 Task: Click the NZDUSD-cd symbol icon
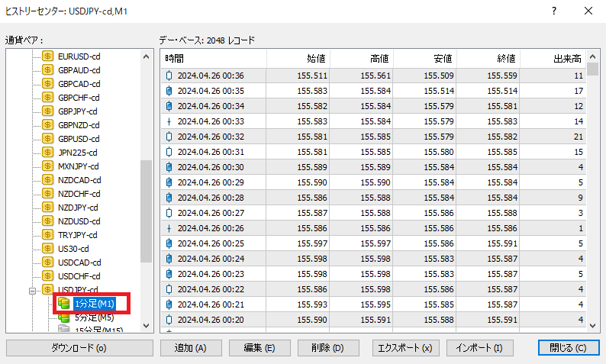point(47,221)
